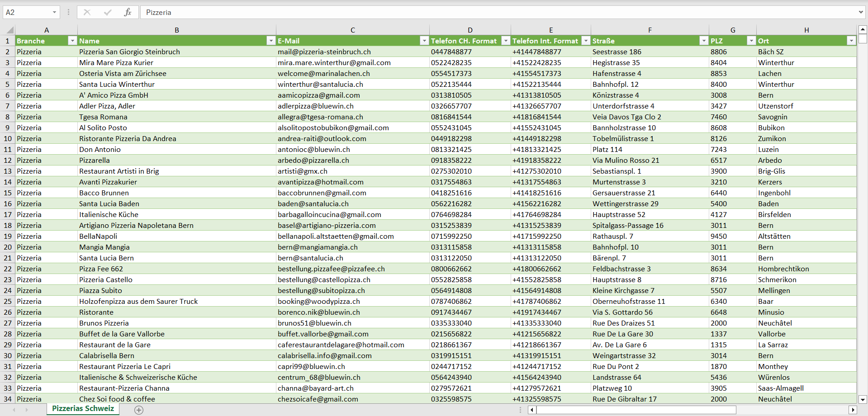The height and width of the screenshot is (416, 868).
Task: Click cell '6440' in PLZ column
Action: click(x=733, y=193)
